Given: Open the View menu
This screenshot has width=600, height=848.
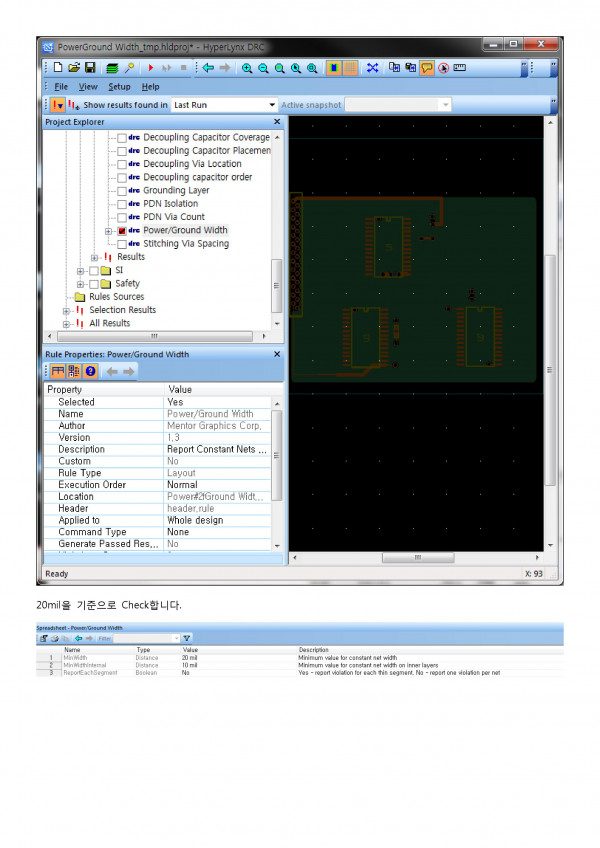Looking at the screenshot, I should (88, 87).
